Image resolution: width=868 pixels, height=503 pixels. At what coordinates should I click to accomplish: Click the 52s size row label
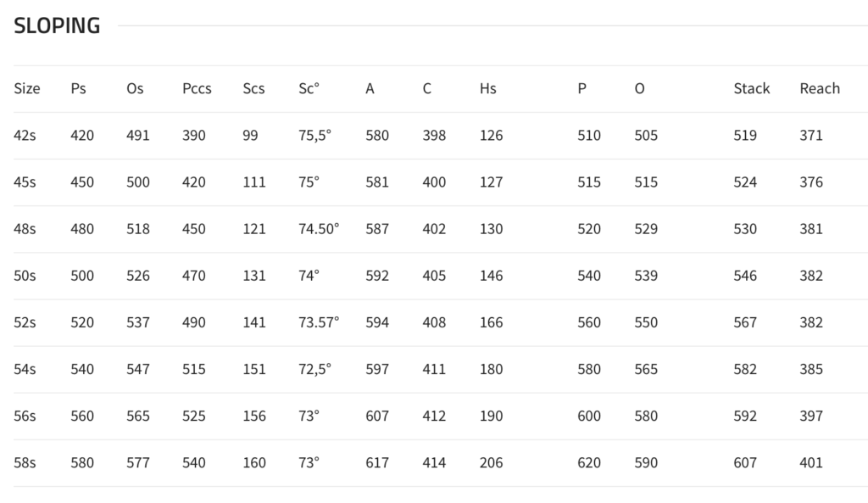[x=25, y=322]
